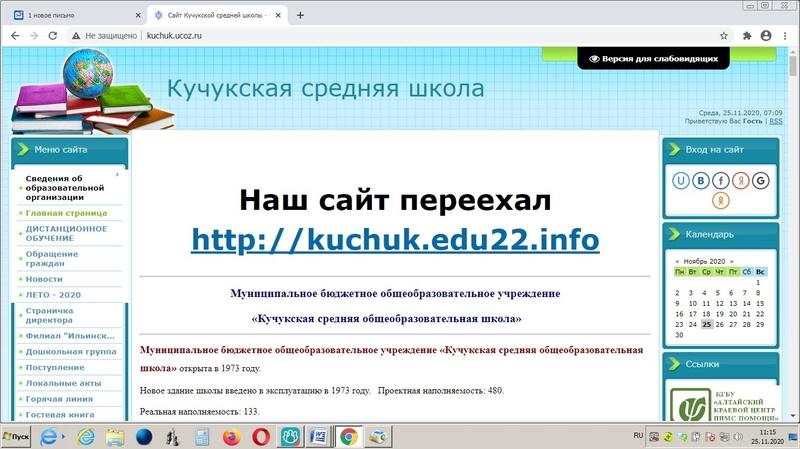Viewport: 800px width, 449px height.
Task: Toggle version for visually impaired
Action: pos(654,59)
